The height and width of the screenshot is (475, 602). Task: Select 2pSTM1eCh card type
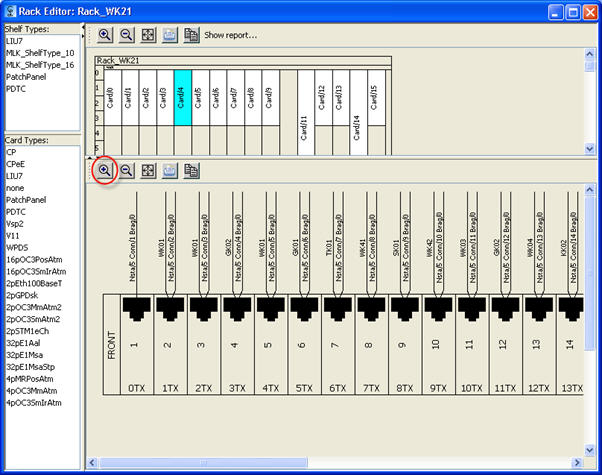click(28, 331)
